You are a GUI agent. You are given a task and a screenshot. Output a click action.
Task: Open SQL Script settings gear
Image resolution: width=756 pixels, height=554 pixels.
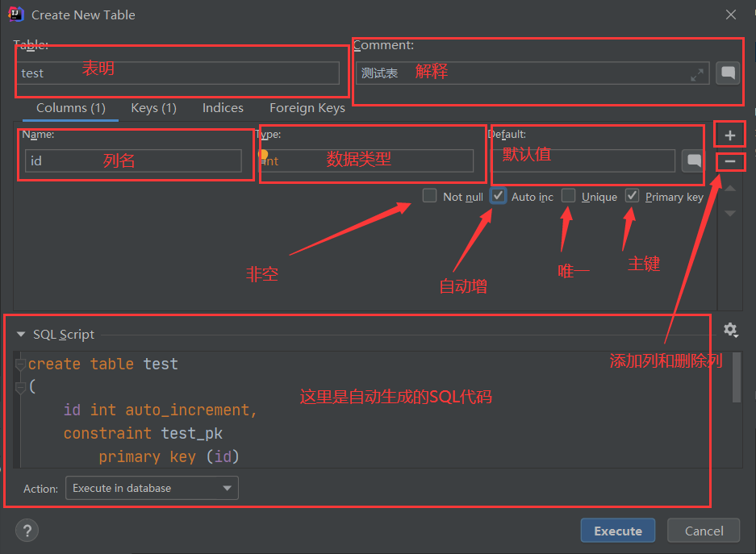point(730,330)
